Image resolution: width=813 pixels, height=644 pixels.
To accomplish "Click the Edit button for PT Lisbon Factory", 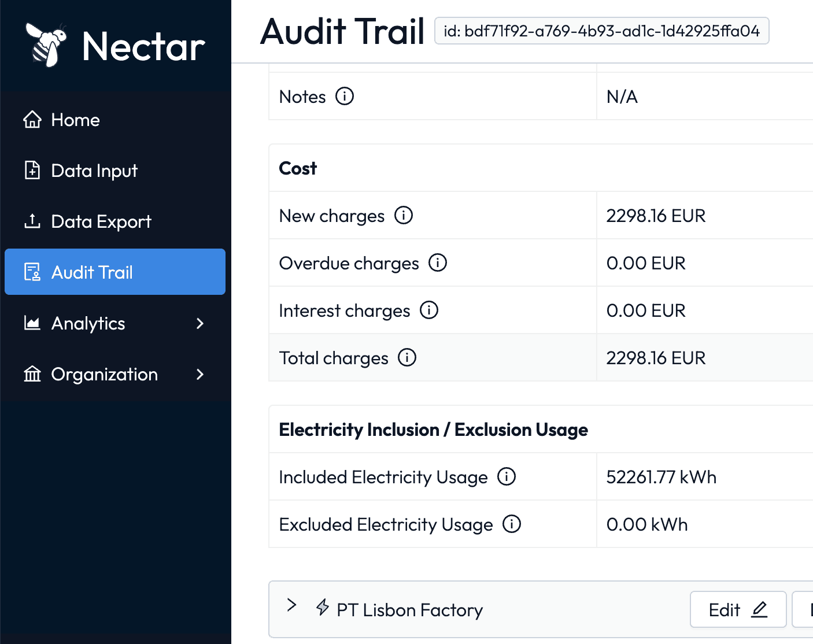I will click(738, 609).
